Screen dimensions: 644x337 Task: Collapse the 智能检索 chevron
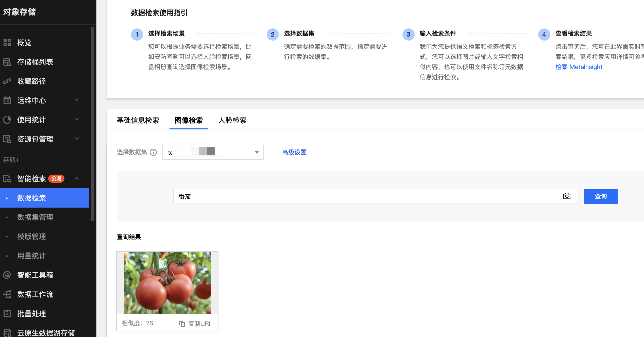coord(77,179)
